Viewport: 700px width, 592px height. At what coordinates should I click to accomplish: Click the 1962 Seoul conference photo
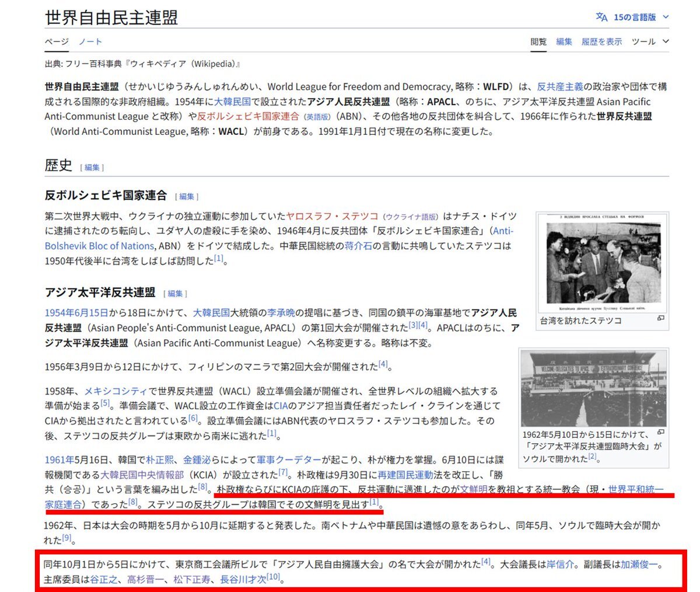[594, 388]
